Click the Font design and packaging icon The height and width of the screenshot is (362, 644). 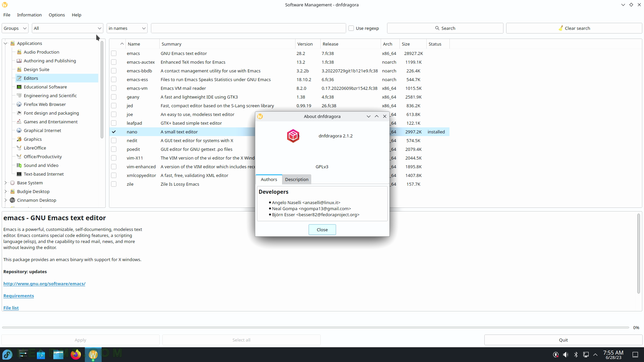[19, 113]
